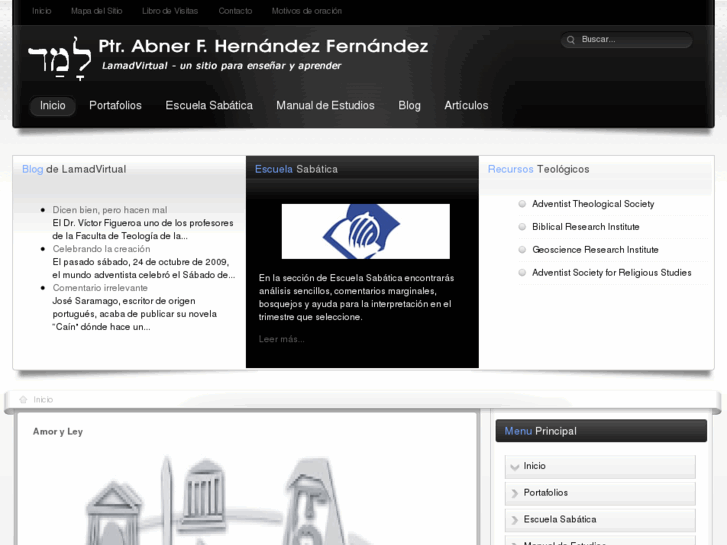The height and width of the screenshot is (545, 727).
Task: Click Blog de LamadVirtual heading
Action: [74, 169]
